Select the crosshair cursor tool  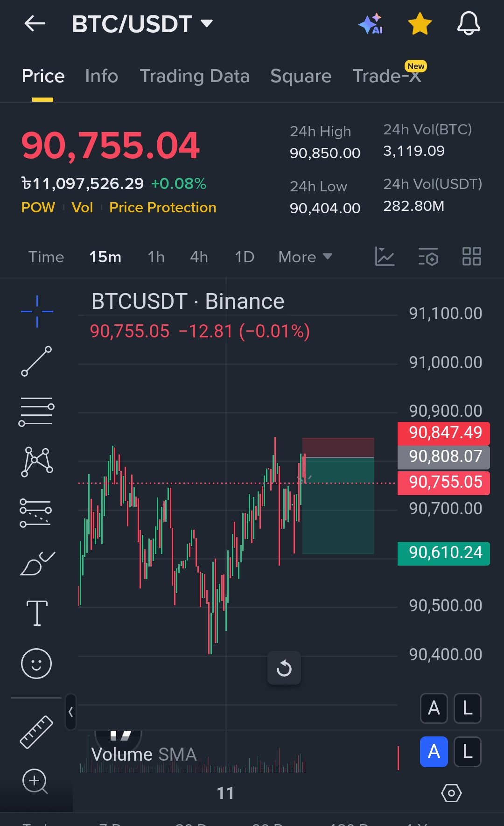(x=37, y=311)
